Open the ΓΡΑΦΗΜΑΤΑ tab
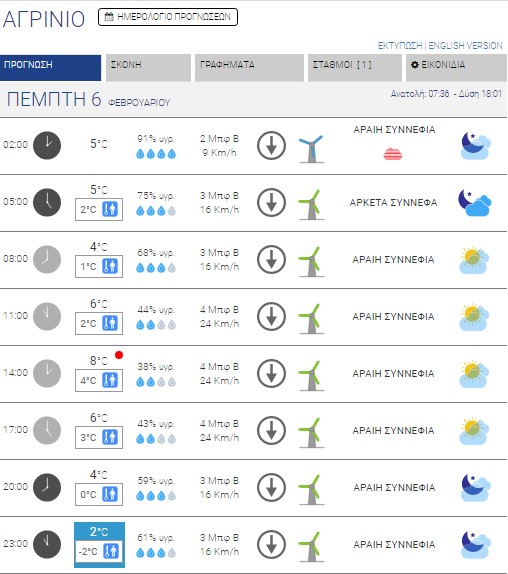This screenshot has width=508, height=574. 249,68
